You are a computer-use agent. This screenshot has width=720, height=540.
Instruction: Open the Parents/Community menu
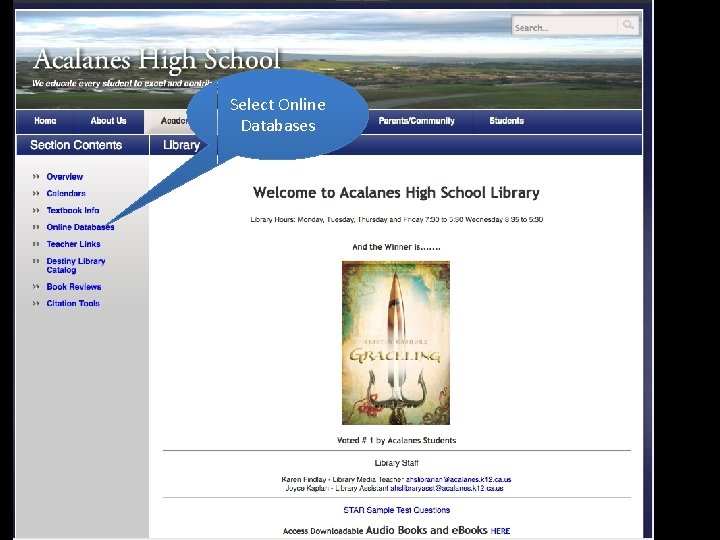pos(416,121)
